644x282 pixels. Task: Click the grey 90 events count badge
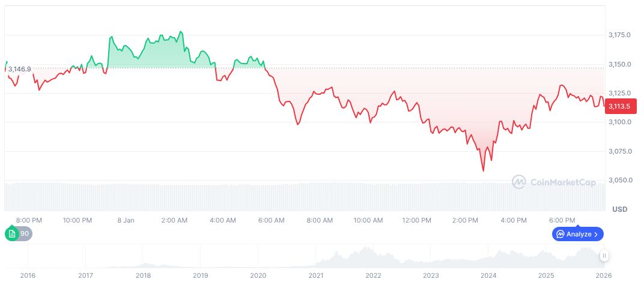point(26,234)
